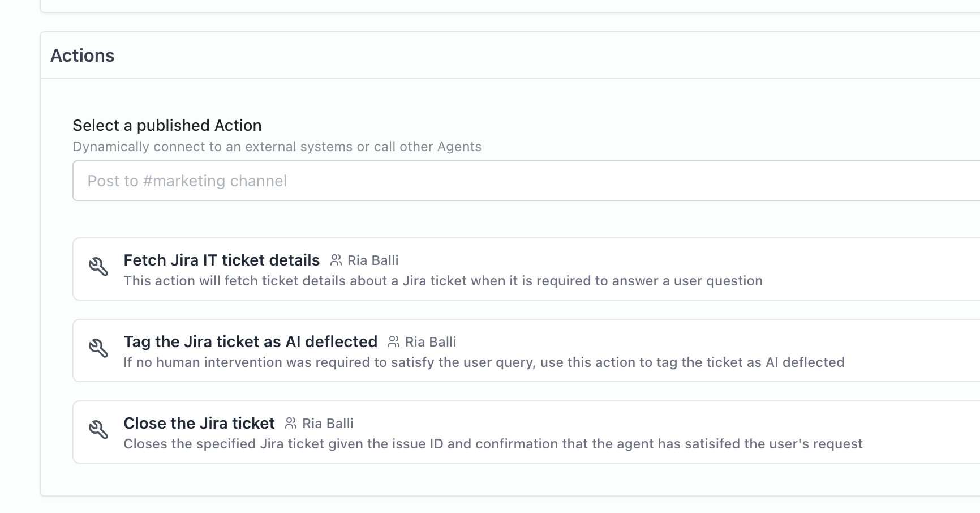Click the wrench icon beside Tag the Jira ticket
The width and height of the screenshot is (980, 513).
pyautogui.click(x=98, y=348)
